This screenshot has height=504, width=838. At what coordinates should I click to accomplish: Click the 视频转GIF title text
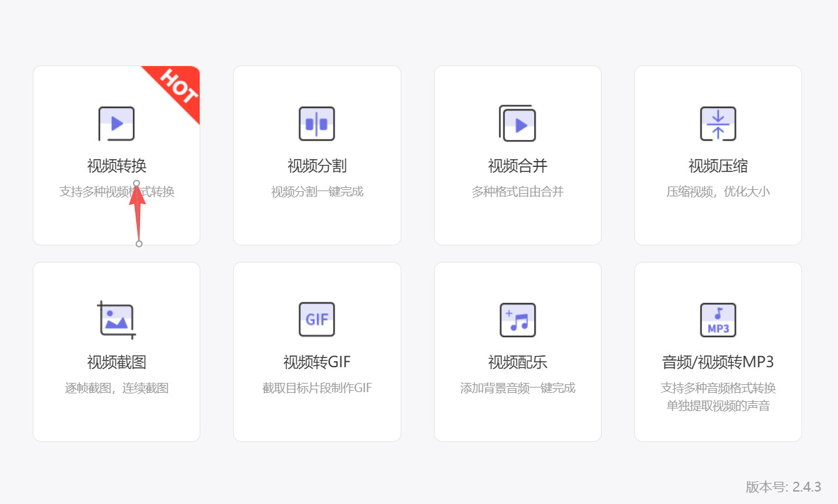(317, 363)
